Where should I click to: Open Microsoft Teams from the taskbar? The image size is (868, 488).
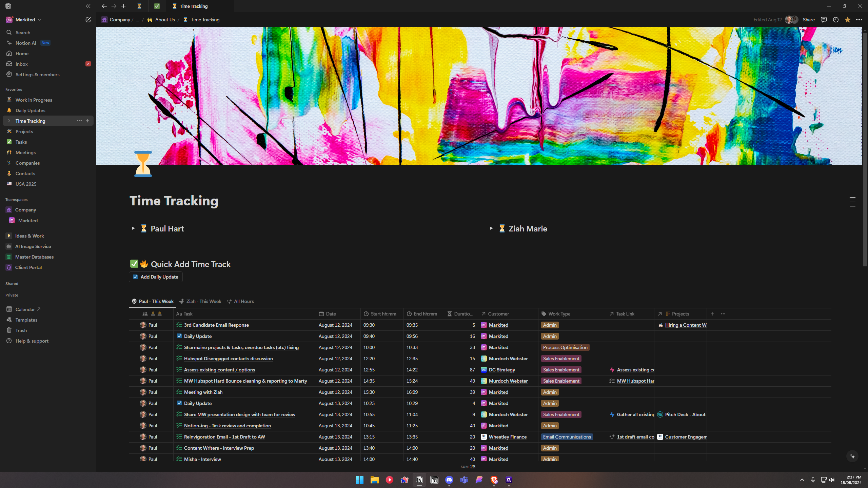464,480
